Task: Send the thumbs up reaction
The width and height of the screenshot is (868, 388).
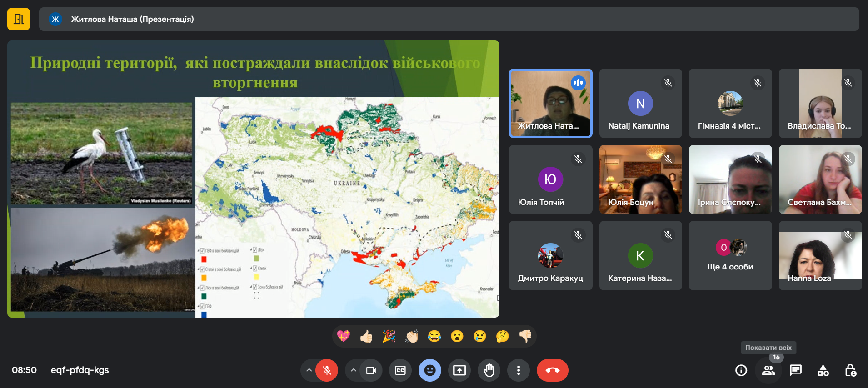Action: pyautogui.click(x=366, y=336)
